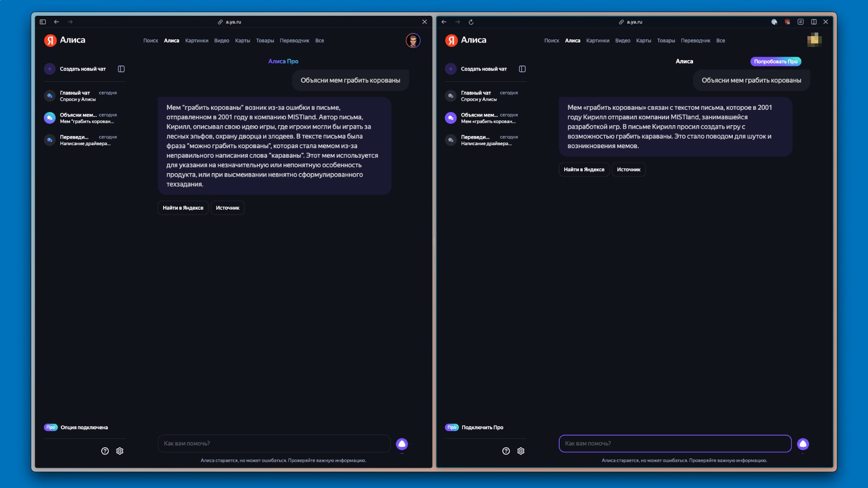Viewport: 868px width, 488px height.
Task: Open Картинки tab in left window
Action: coord(197,41)
